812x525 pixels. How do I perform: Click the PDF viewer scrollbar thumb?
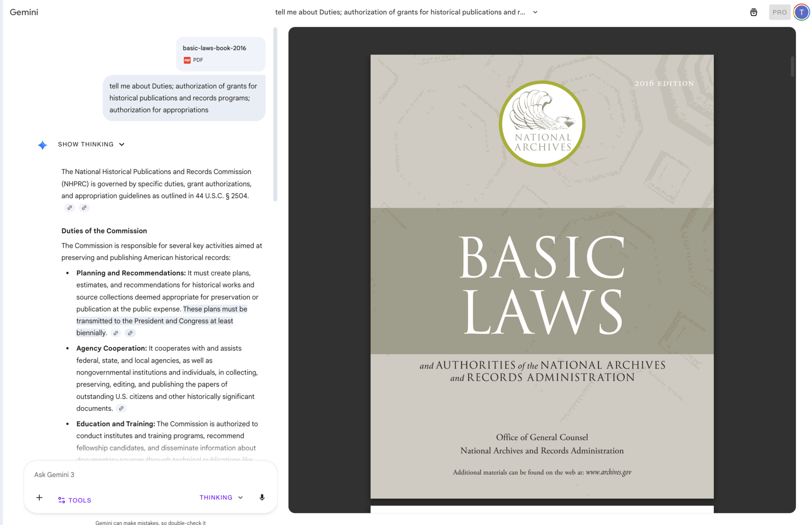[x=792, y=66]
